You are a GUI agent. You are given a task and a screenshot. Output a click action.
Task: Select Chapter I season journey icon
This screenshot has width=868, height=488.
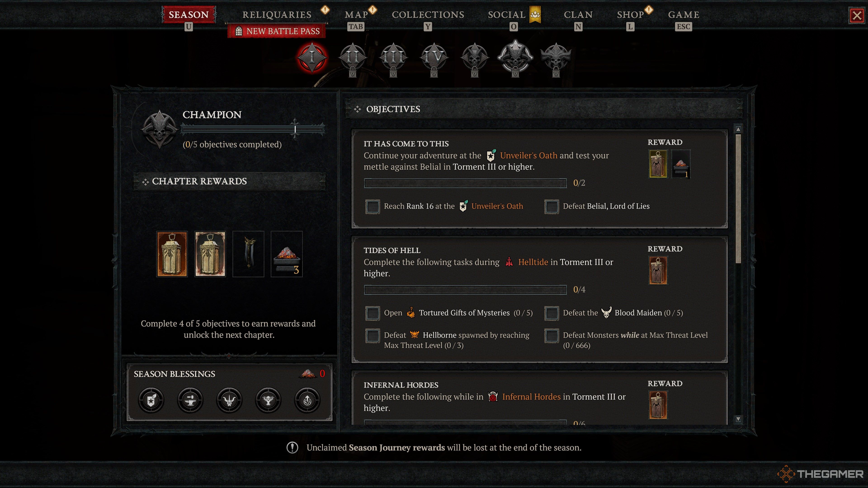click(312, 57)
